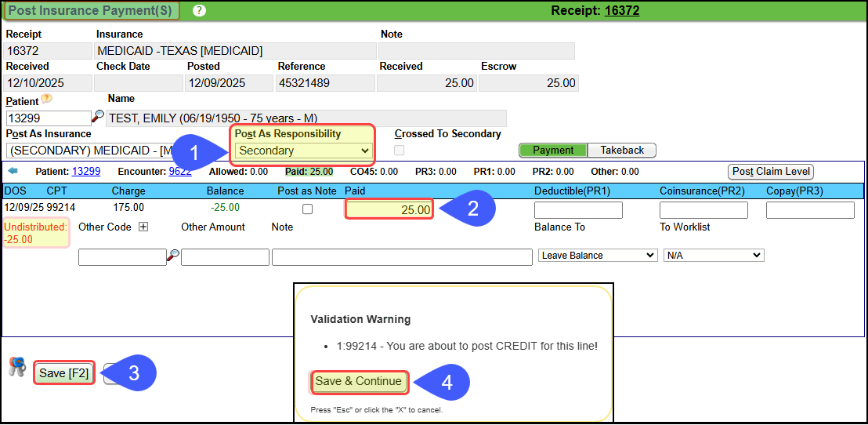Select the Payment toggle button
868x425 pixels.
pos(553,151)
